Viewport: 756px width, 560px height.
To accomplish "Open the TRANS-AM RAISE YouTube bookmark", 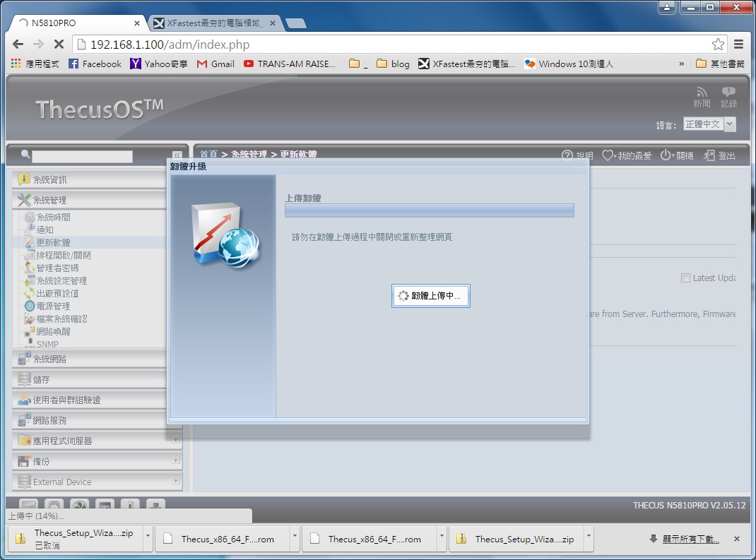I will pos(289,64).
